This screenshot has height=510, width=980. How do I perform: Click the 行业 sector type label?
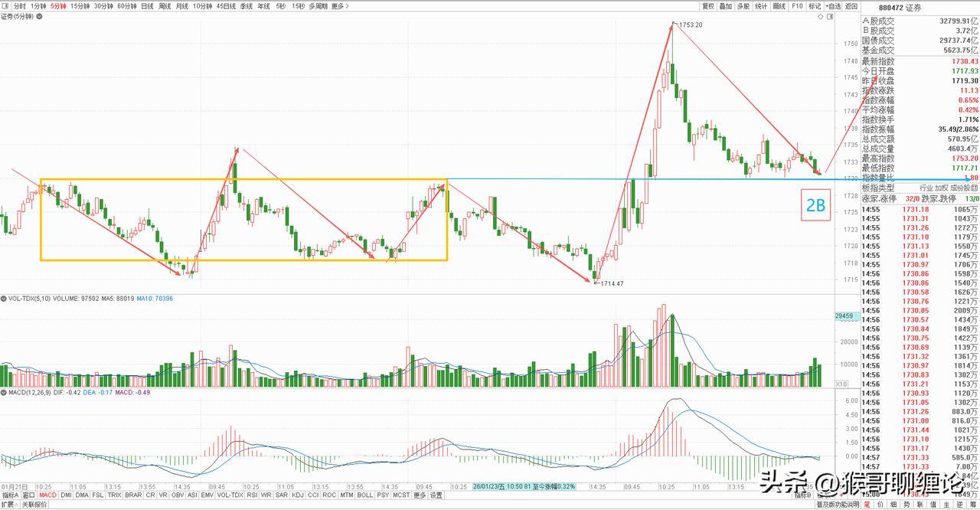point(926,188)
